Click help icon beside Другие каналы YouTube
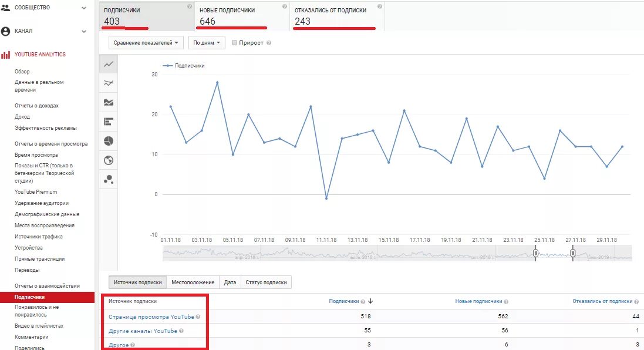 tap(181, 331)
